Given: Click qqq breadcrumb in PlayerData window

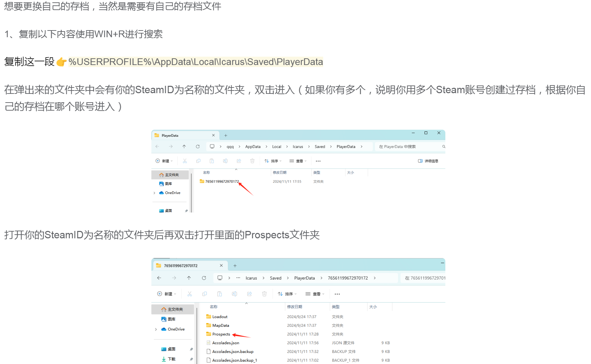Looking at the screenshot, I should [230, 147].
